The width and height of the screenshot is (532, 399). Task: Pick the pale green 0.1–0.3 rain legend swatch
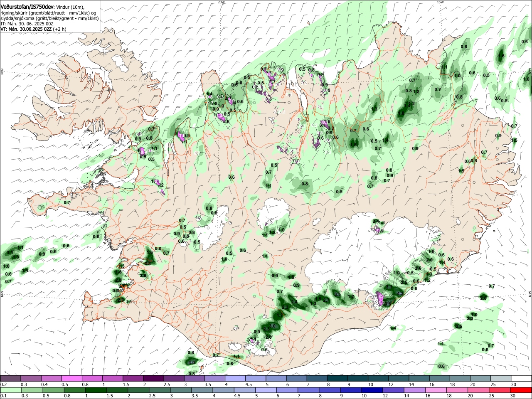click(x=11, y=390)
